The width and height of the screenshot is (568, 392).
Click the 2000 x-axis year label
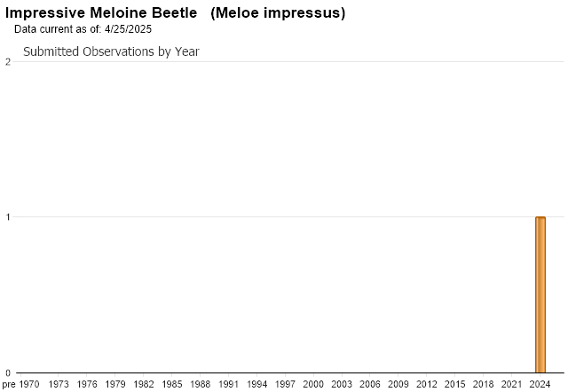click(x=313, y=384)
